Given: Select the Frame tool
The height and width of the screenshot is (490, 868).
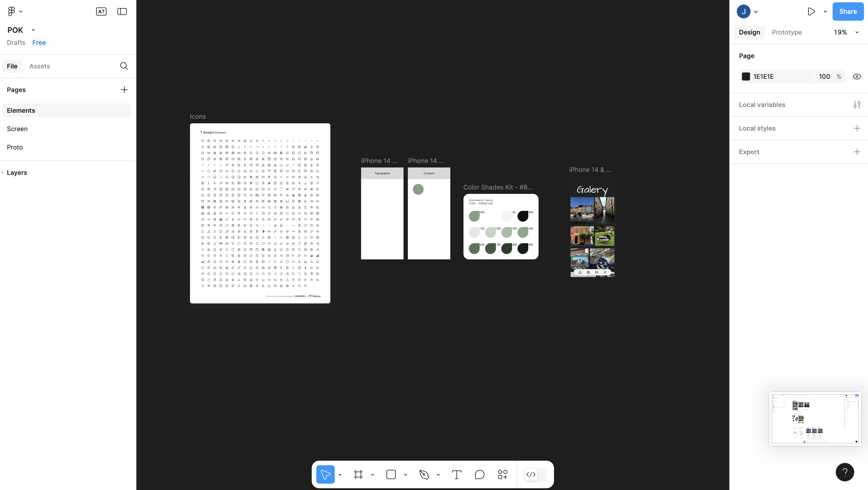Looking at the screenshot, I should tap(358, 474).
